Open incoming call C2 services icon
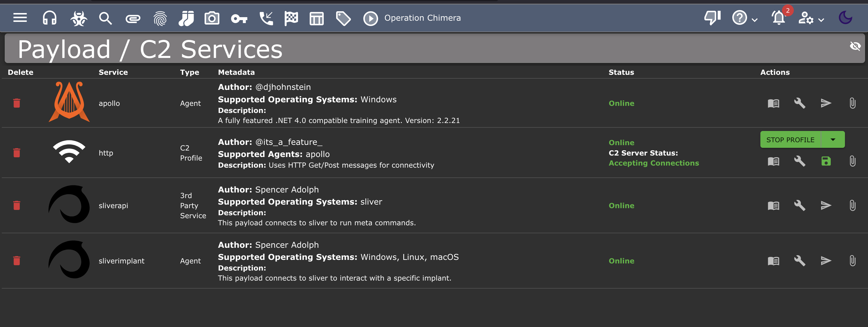Image resolution: width=868 pixels, height=327 pixels. [x=266, y=18]
